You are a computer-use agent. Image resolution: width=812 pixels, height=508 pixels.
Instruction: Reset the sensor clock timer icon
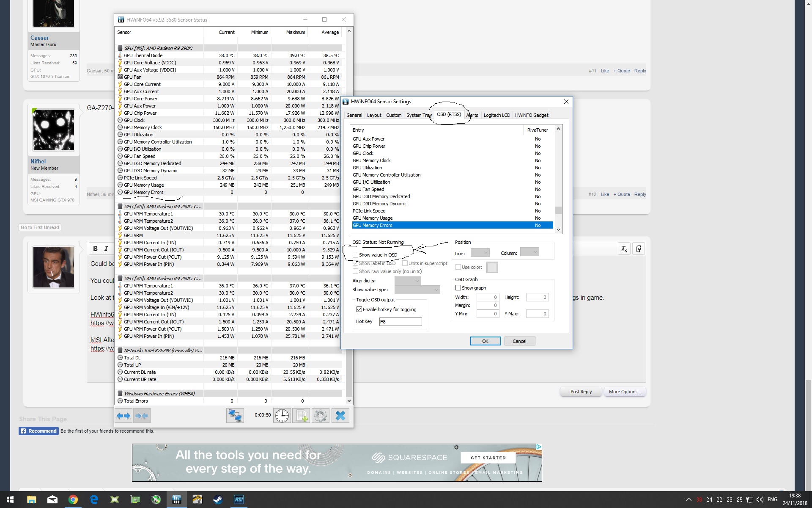tap(282, 416)
